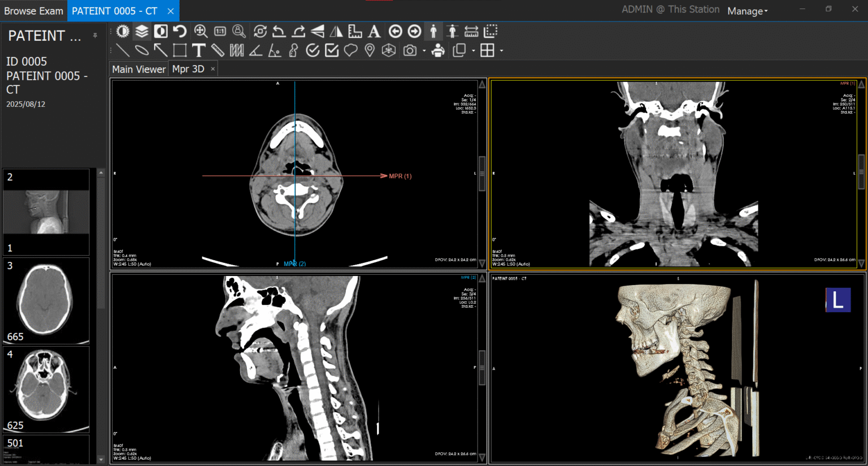Image resolution: width=868 pixels, height=466 pixels.
Task: Toggle the patient info panel pin
Action: point(95,35)
